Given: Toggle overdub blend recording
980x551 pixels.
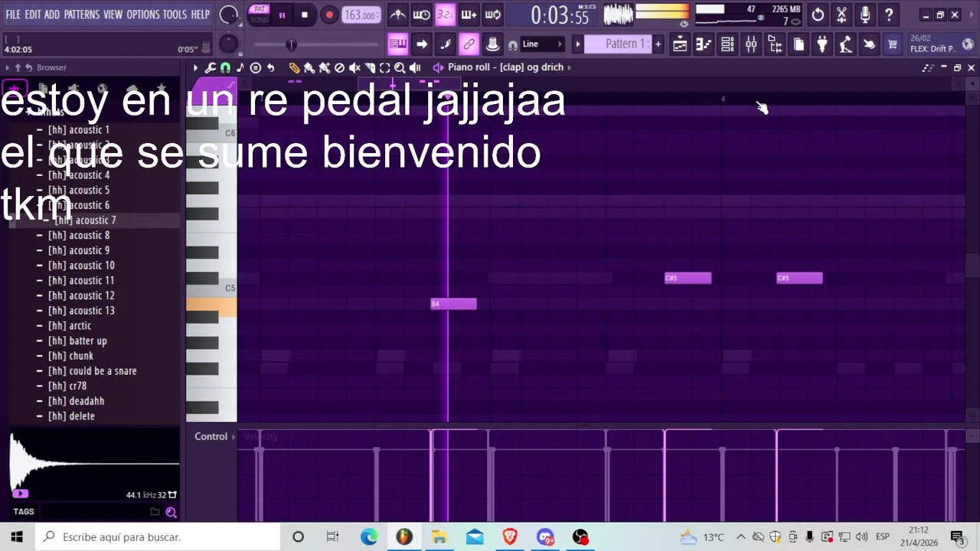Looking at the screenshot, I should (x=469, y=15).
